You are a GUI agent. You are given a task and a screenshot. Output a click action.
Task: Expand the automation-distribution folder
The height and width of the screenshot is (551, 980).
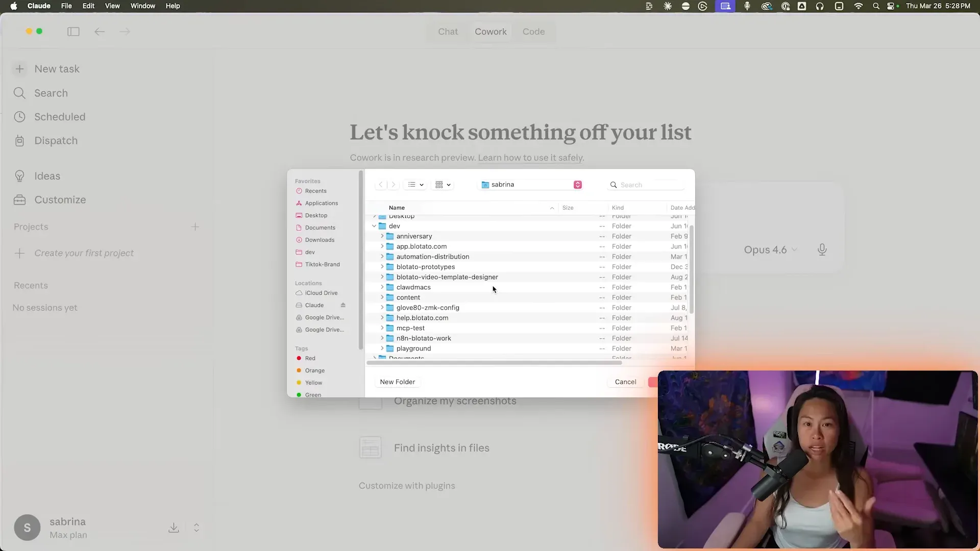[x=382, y=257]
